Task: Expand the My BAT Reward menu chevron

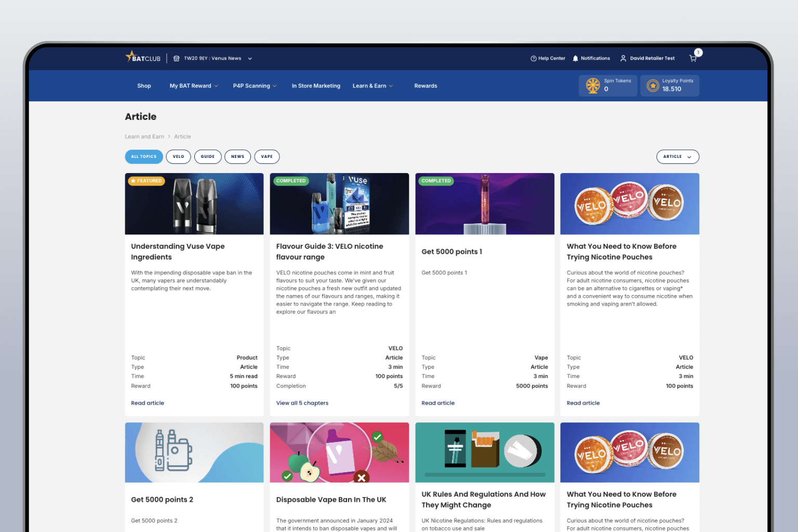Action: (x=216, y=86)
